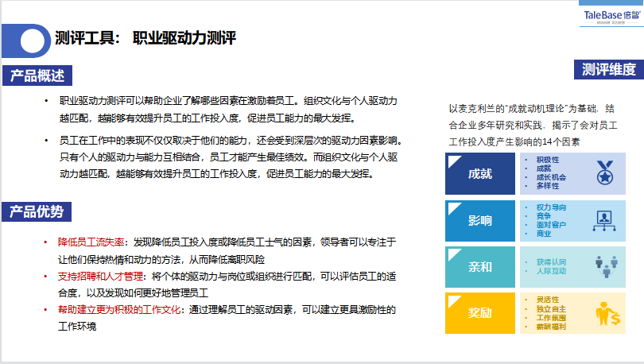The width and height of the screenshot is (644, 364).
Task: Click the 多样性 list item
Action: coord(548,186)
